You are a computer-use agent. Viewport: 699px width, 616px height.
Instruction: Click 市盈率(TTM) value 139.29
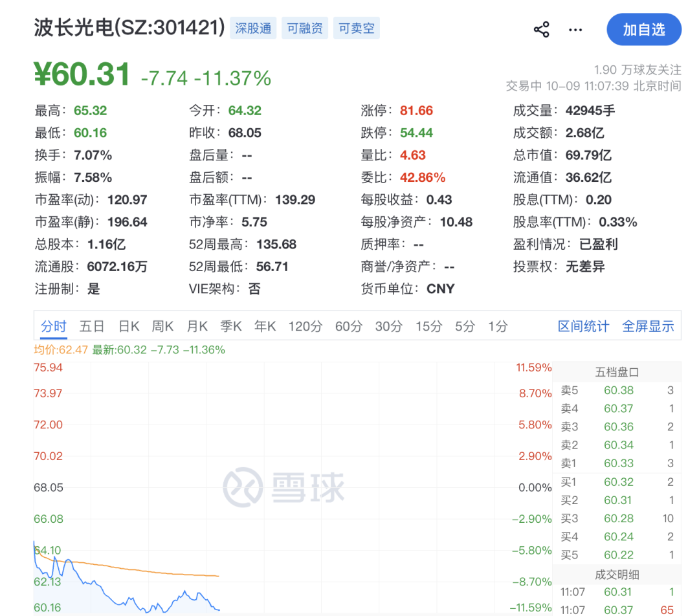tap(295, 200)
